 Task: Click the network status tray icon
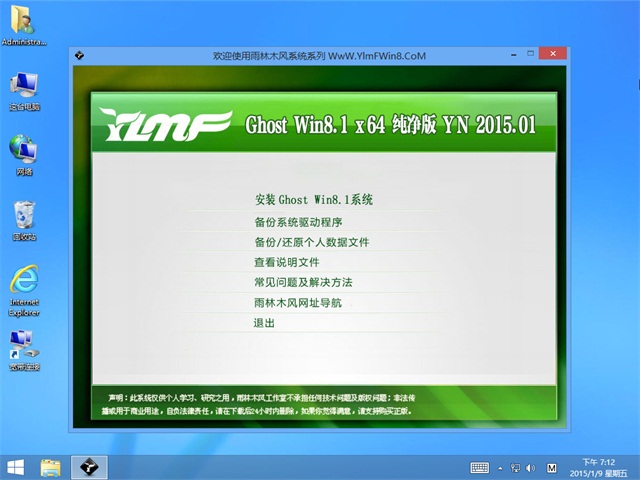(515, 467)
